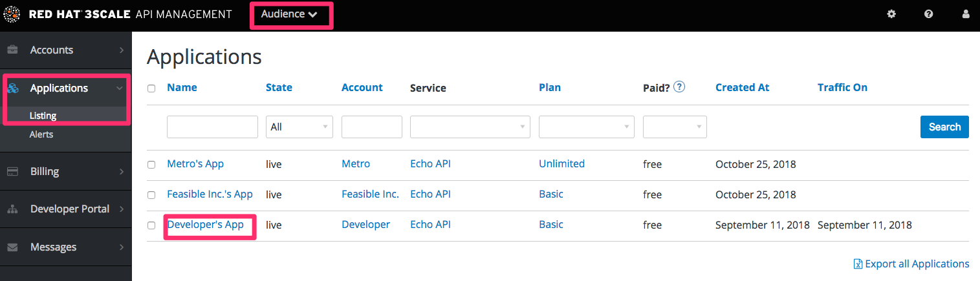Check the Metro's App row checkbox

point(151,165)
